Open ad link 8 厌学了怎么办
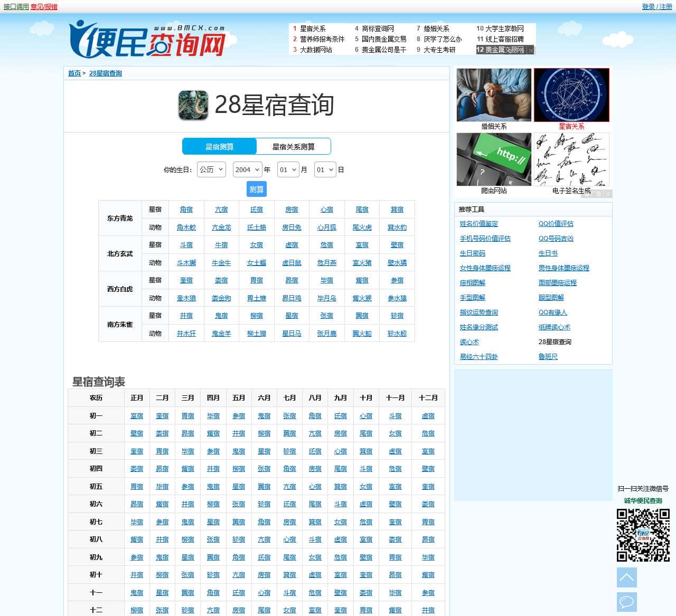The width and height of the screenshot is (676, 616). (x=443, y=39)
